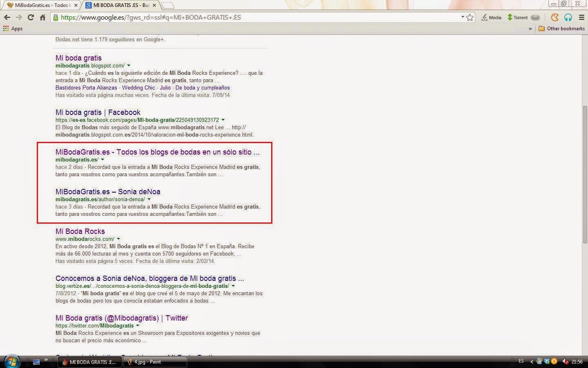This screenshot has height=368, width=588.
Task: Expand the quick launch overflow chevron
Action: tap(46, 360)
